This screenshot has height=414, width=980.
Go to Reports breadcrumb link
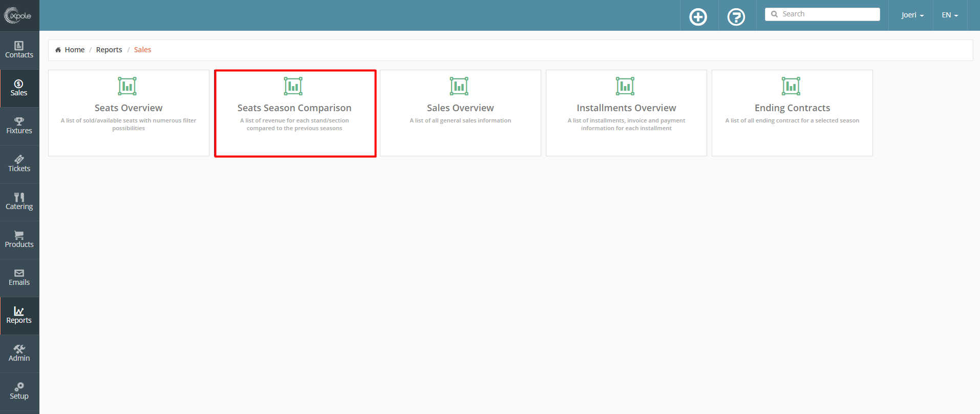(x=109, y=50)
